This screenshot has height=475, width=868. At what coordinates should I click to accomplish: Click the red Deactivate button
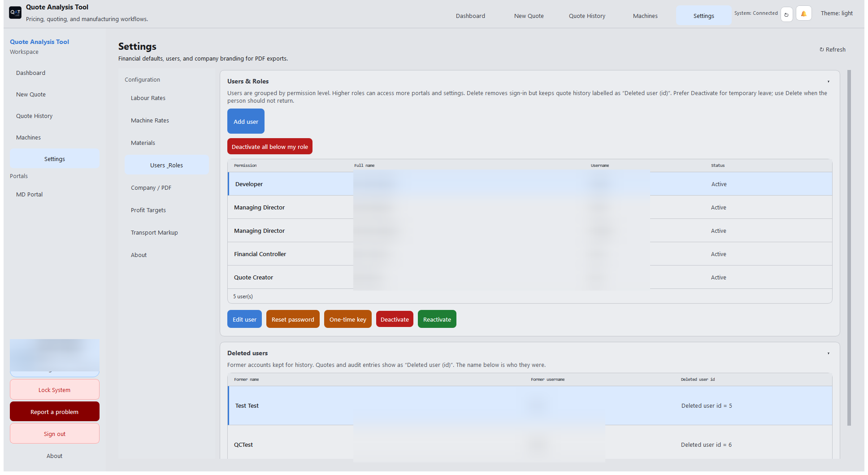tap(395, 319)
